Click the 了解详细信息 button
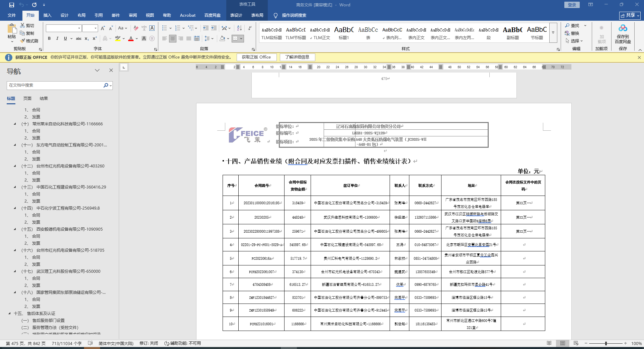Screen dimensions: 644x349 (x=297, y=57)
